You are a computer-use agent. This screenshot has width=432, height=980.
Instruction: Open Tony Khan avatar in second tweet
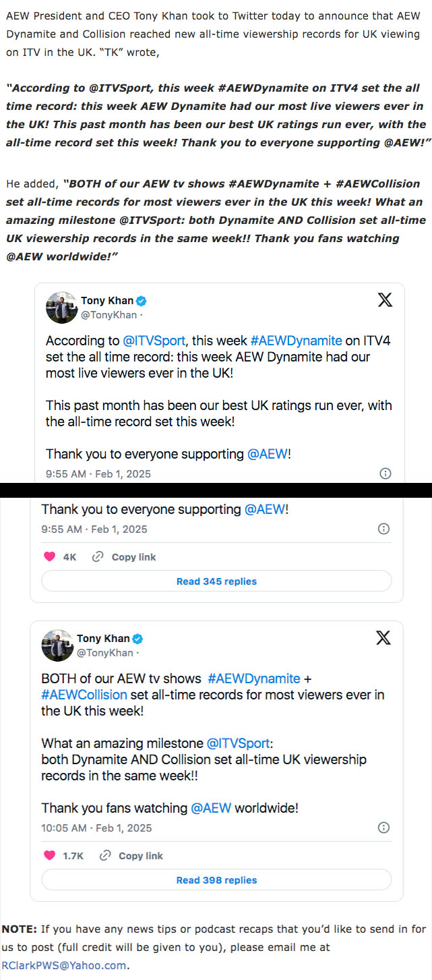[x=57, y=645]
